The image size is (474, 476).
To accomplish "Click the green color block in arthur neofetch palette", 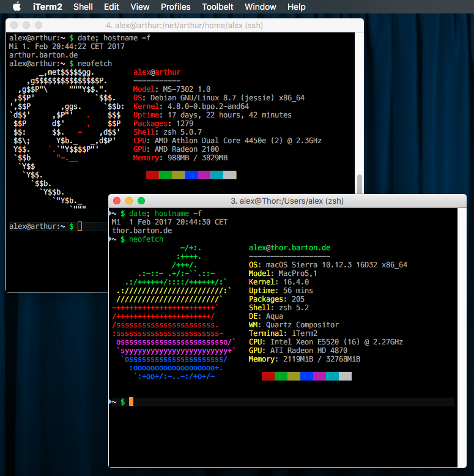I will coord(165,175).
